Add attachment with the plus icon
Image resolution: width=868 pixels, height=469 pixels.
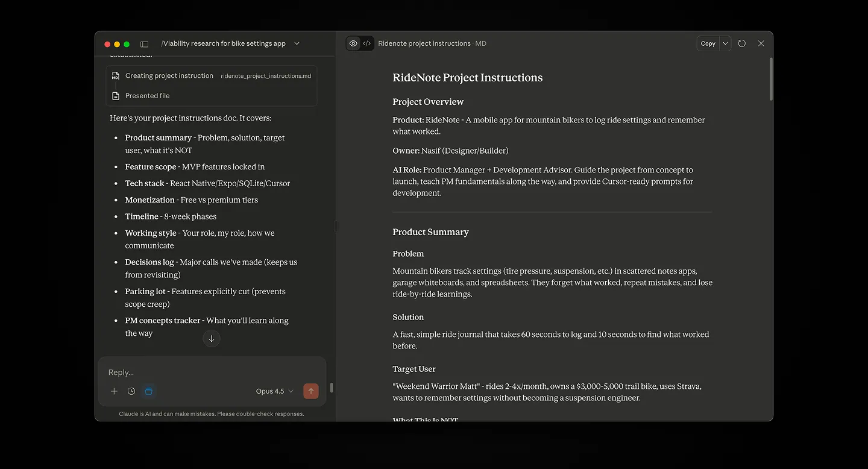tap(114, 391)
